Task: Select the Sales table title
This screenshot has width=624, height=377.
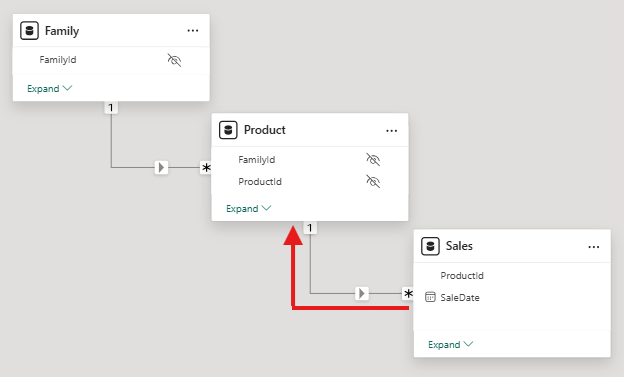Action: pyautogui.click(x=459, y=246)
